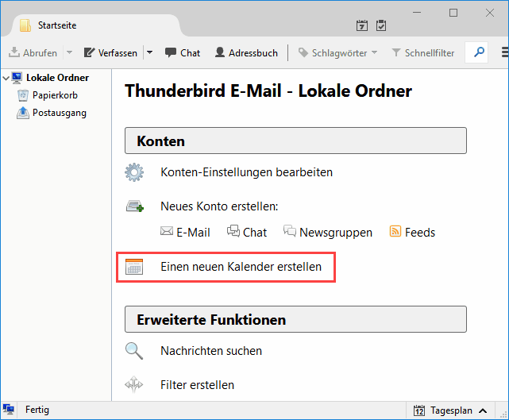Screen dimensions: 509x420
Task: Click Einen neuen Kalender erstellen
Action: tap(241, 267)
